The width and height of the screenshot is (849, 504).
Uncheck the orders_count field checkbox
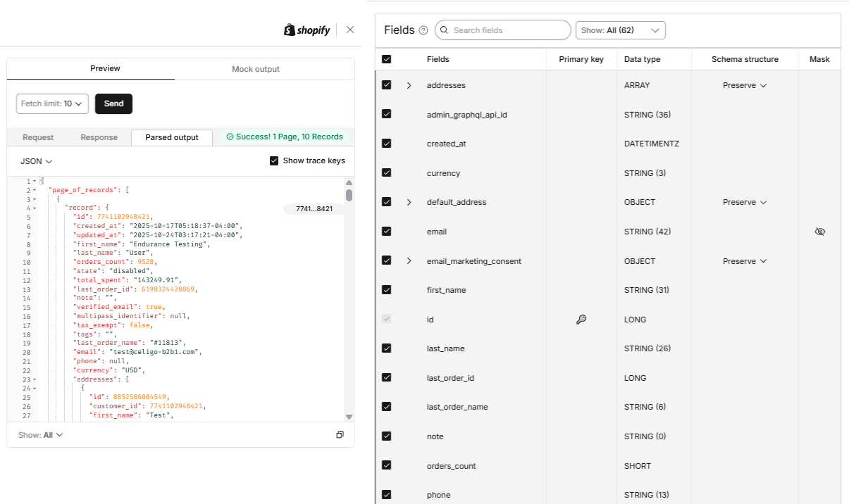coord(386,465)
